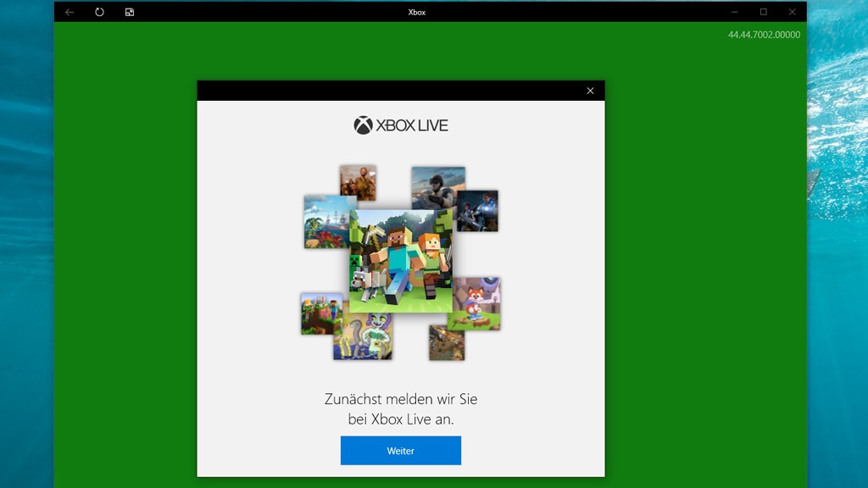Minimize the Xbox window
868x488 pixels.
tap(735, 12)
